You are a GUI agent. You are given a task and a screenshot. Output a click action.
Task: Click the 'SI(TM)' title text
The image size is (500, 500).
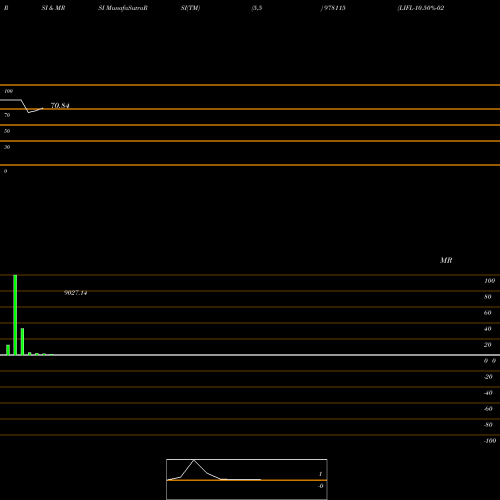[190, 8]
